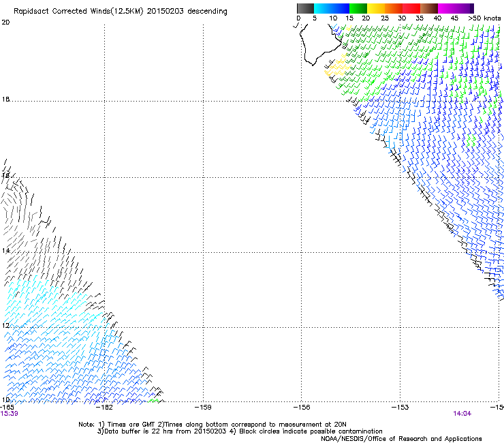Click the longitude label '-153'
504x443 pixels.
pos(400,408)
